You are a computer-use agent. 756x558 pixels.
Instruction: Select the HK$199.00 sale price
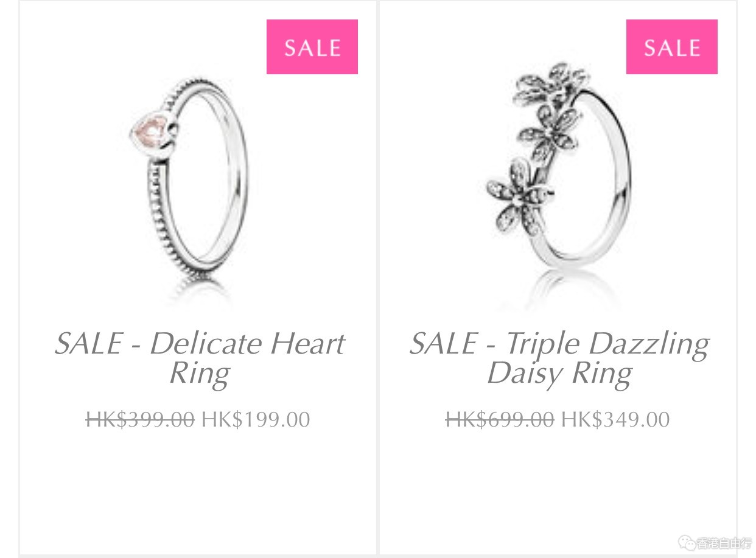[x=256, y=419]
